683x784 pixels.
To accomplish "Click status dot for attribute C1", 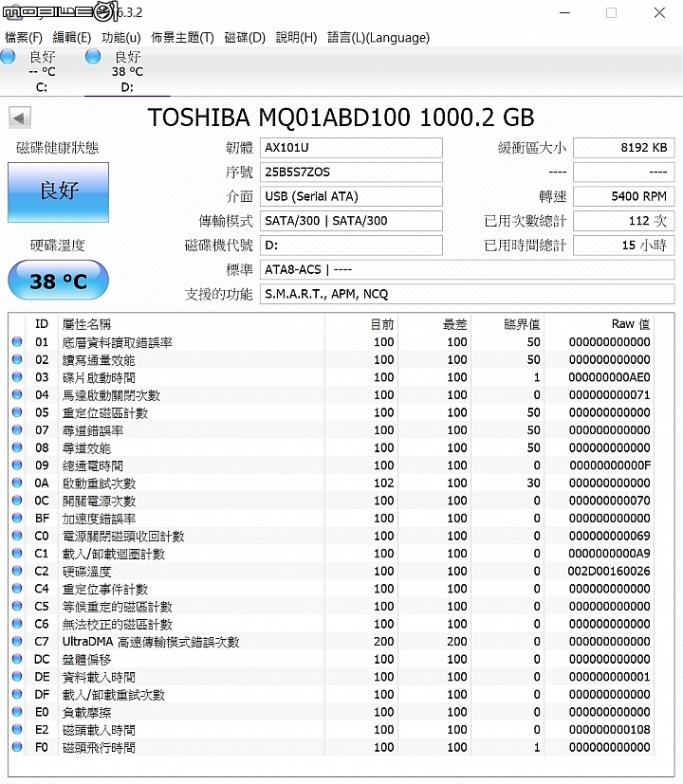I will tap(17, 553).
